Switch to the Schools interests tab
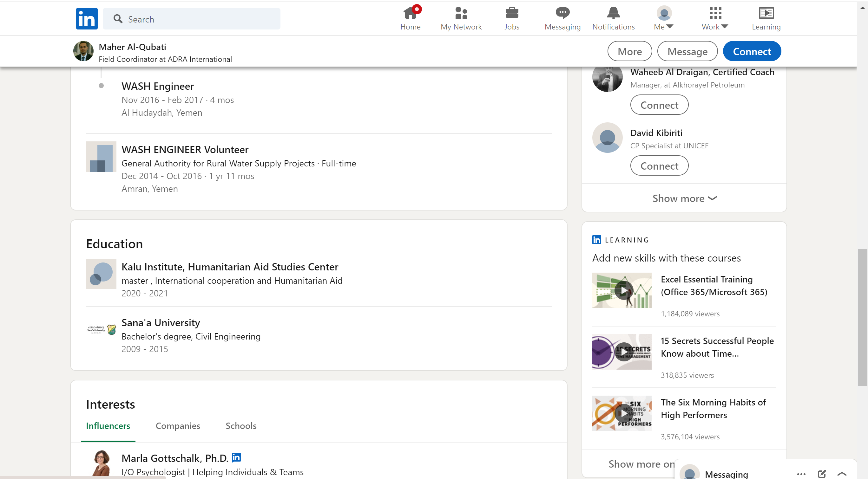868x479 pixels. (x=240, y=425)
